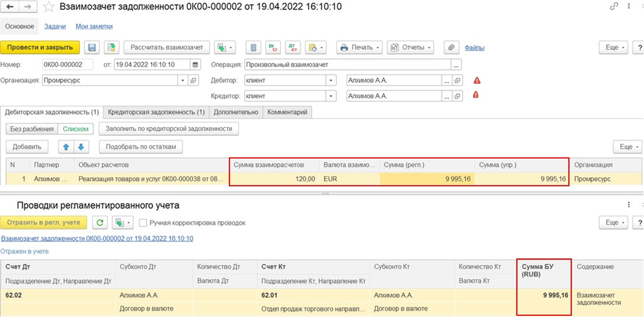Open Дебитор type dropdown

pos(331,80)
